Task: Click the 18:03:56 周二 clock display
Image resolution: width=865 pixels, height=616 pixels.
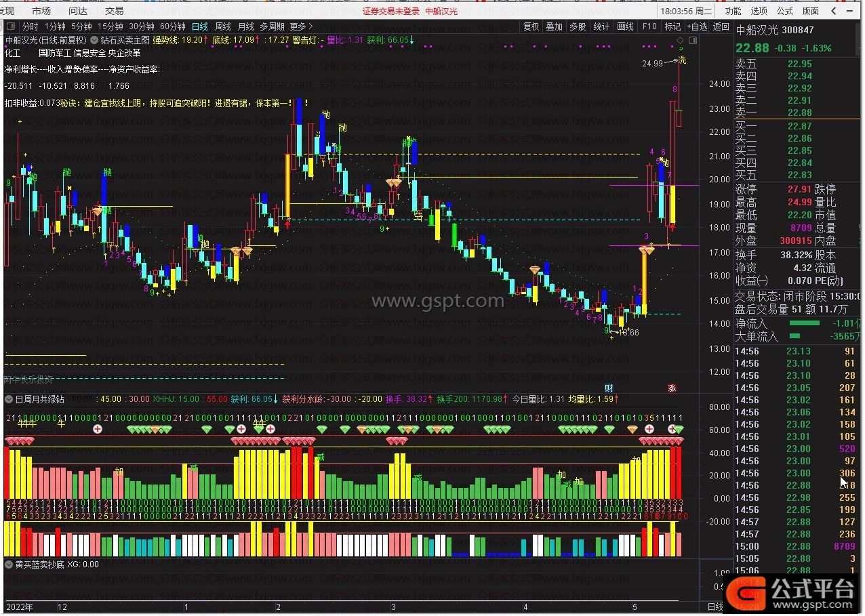Action: [686, 11]
